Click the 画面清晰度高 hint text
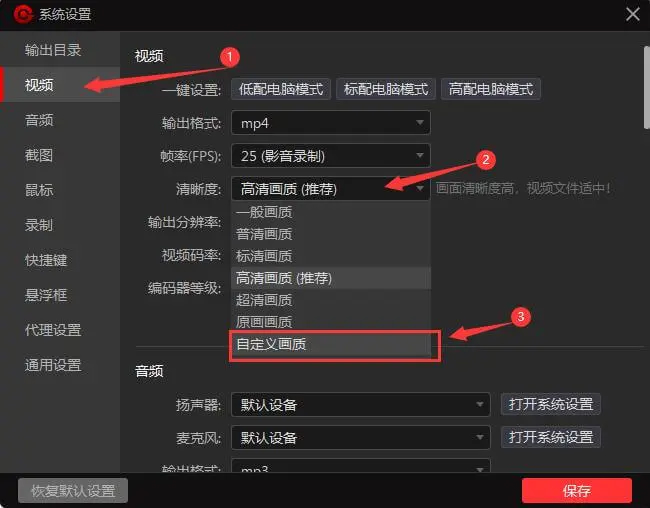The width and height of the screenshot is (650, 508). coord(523,189)
